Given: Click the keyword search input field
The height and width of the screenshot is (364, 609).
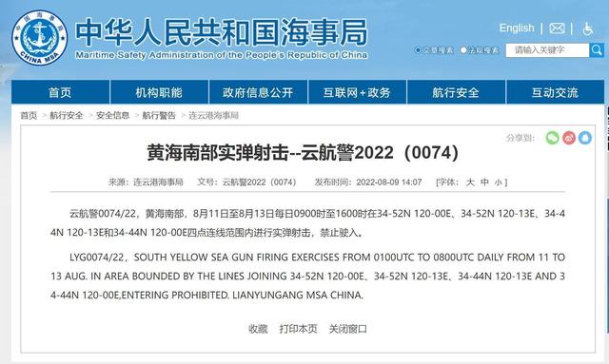Looking at the screenshot, I should pos(547,50).
